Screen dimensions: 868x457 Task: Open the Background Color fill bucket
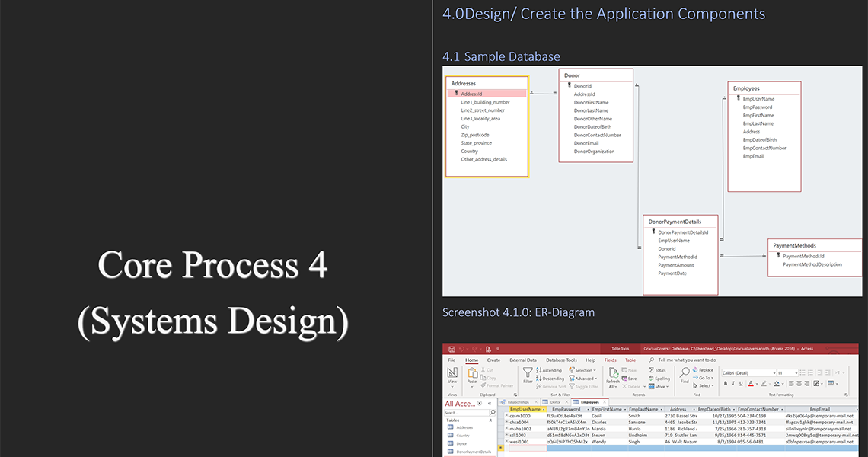777,383
